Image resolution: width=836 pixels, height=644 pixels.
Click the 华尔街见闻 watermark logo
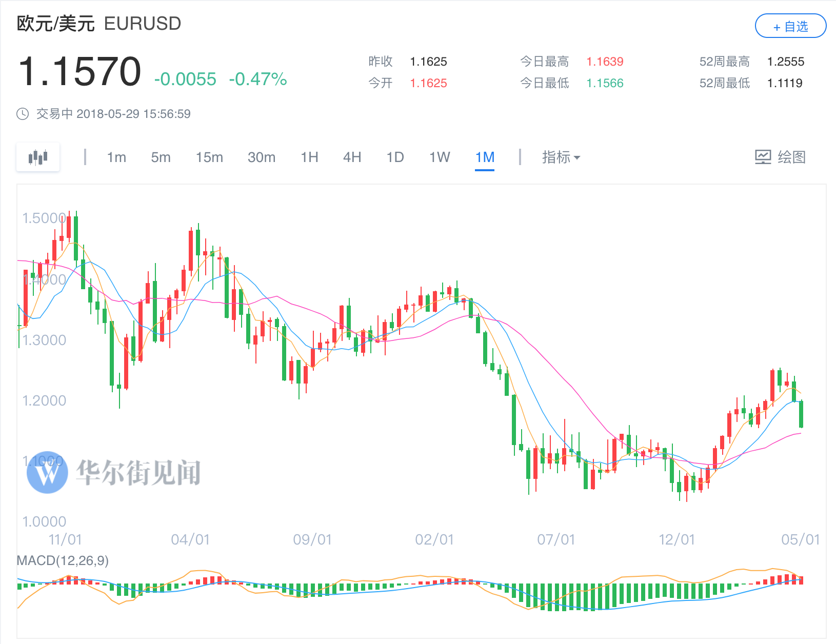(47, 473)
